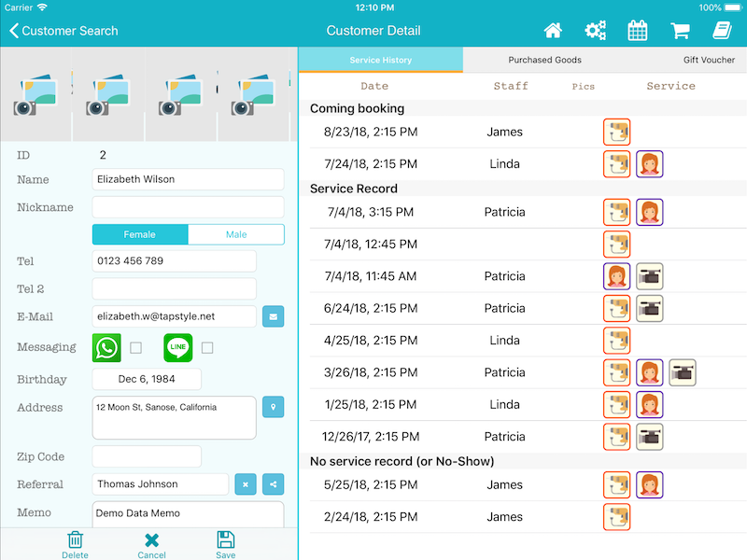This screenshot has width=747, height=560.
Task: Add photo in first picture placeholder
Action: click(x=35, y=95)
